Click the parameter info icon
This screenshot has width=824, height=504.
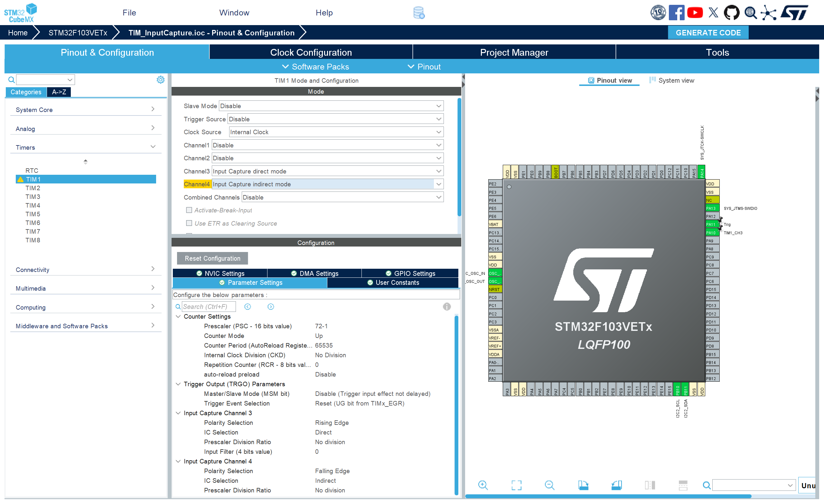click(446, 306)
